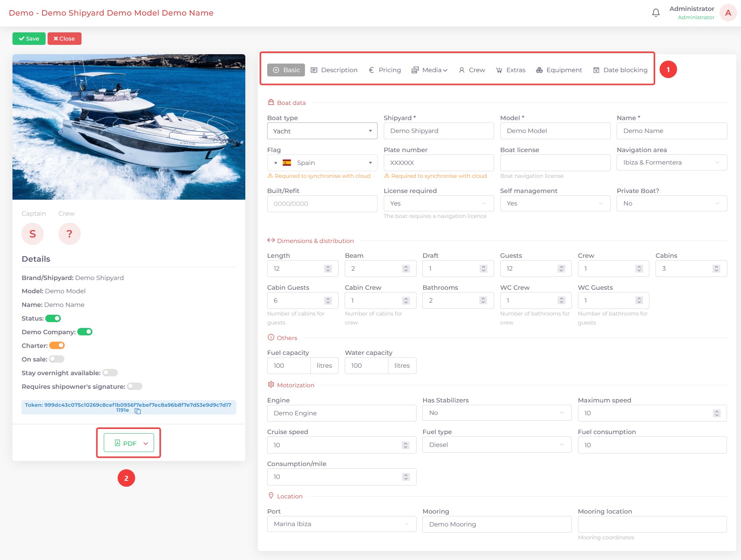
Task: Disable the Charter switch
Action: tap(57, 346)
